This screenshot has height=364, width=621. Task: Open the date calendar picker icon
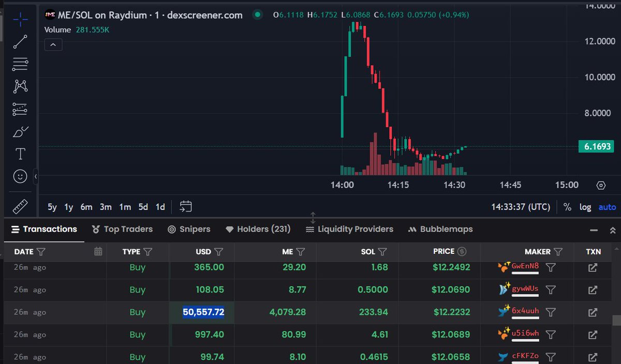pyautogui.click(x=98, y=252)
